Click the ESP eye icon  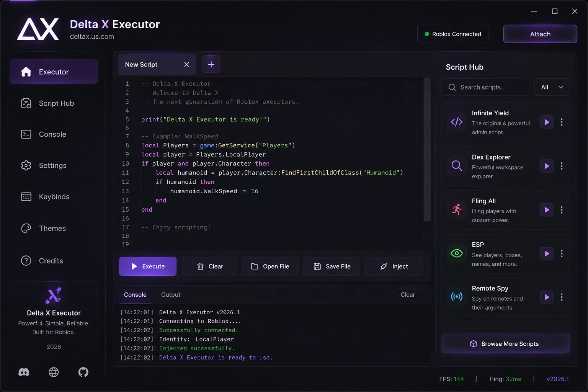point(457,253)
